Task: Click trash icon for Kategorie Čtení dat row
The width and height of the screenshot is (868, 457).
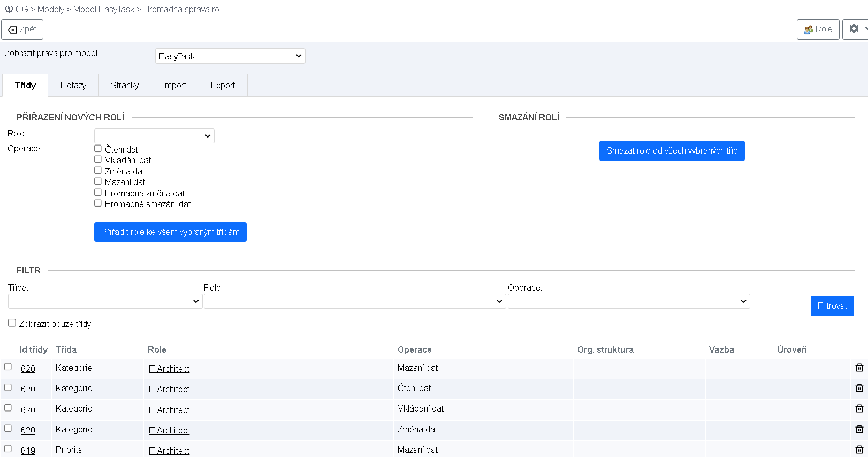Action: (859, 388)
